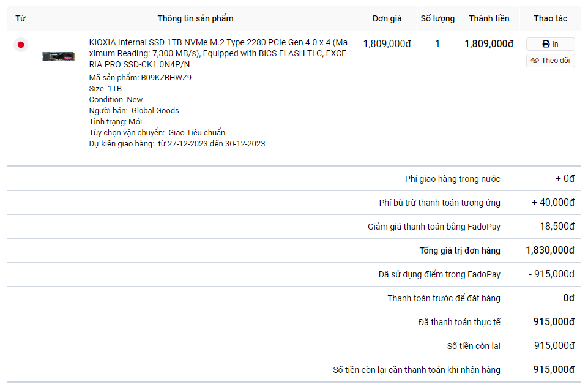
Task: Click the "Theo dõi" tracking button
Action: (550, 61)
